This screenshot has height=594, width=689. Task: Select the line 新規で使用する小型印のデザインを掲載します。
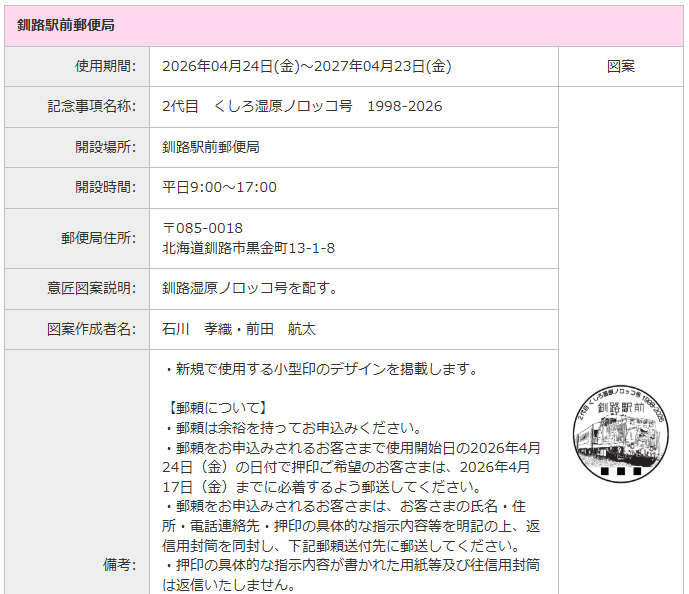pyautogui.click(x=321, y=369)
